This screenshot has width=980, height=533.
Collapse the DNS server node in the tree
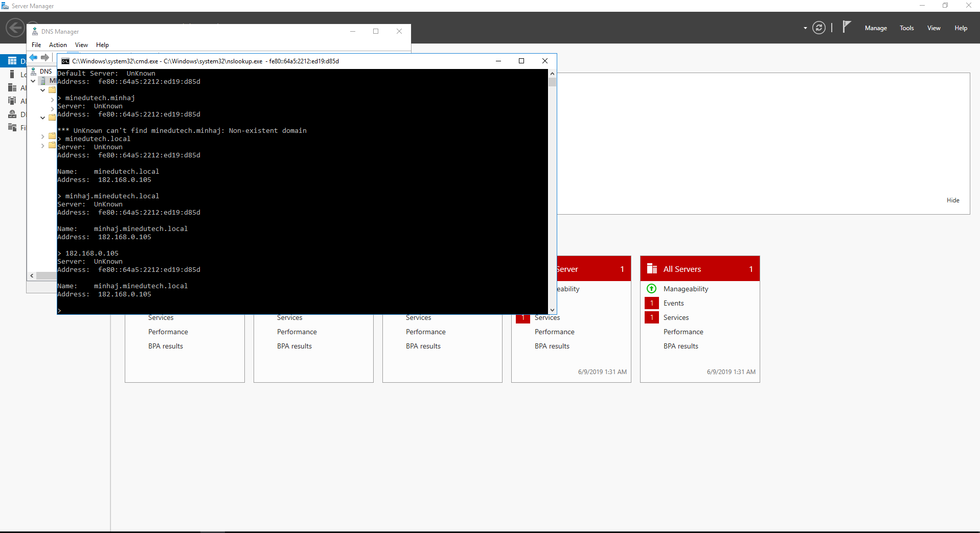[x=33, y=81]
